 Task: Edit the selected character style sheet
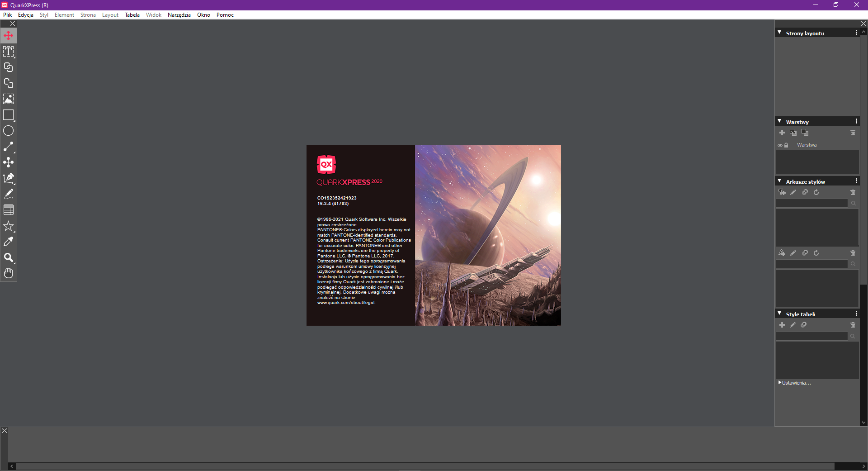coord(793,253)
